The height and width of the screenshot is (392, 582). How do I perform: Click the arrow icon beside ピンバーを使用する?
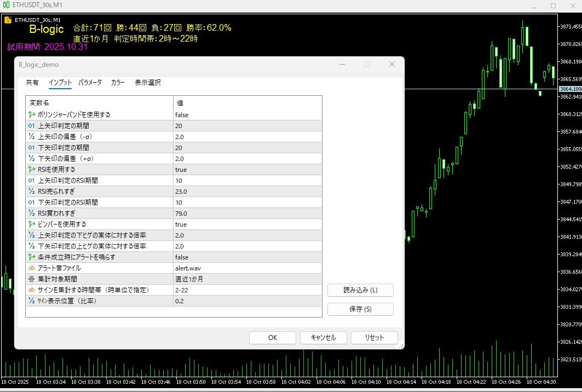[31, 224]
